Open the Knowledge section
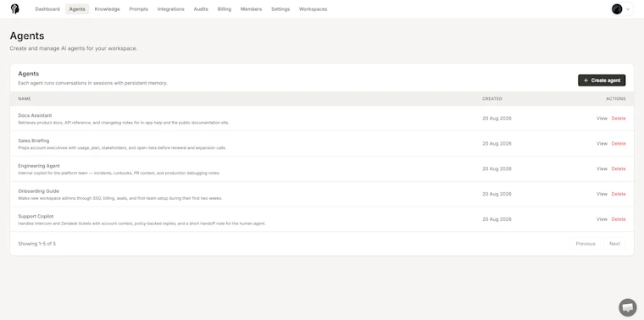Image resolution: width=644 pixels, height=320 pixels. click(x=108, y=9)
